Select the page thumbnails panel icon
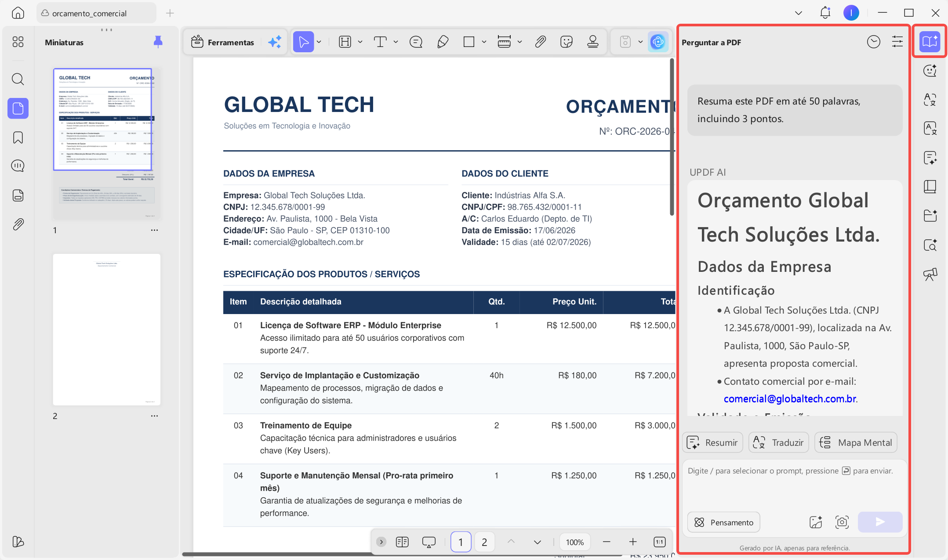 coord(18,108)
